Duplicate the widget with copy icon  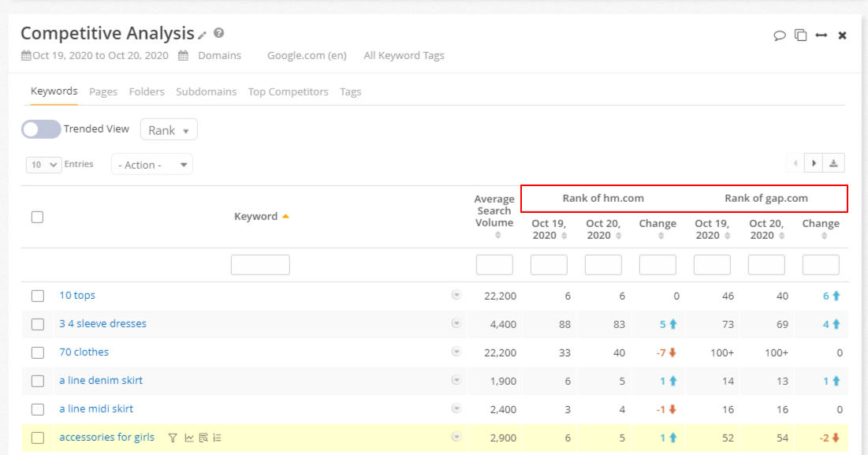(800, 35)
